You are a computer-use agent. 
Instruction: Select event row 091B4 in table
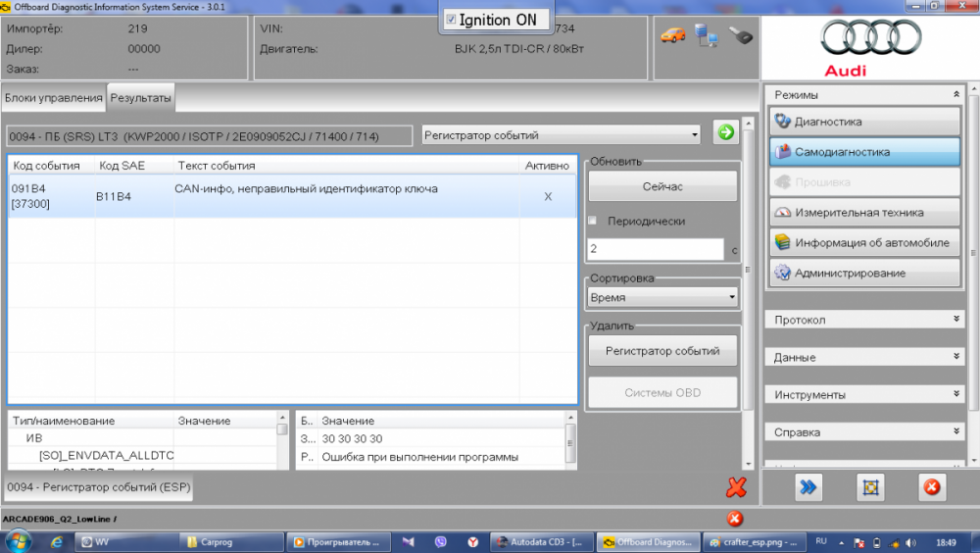coord(292,196)
